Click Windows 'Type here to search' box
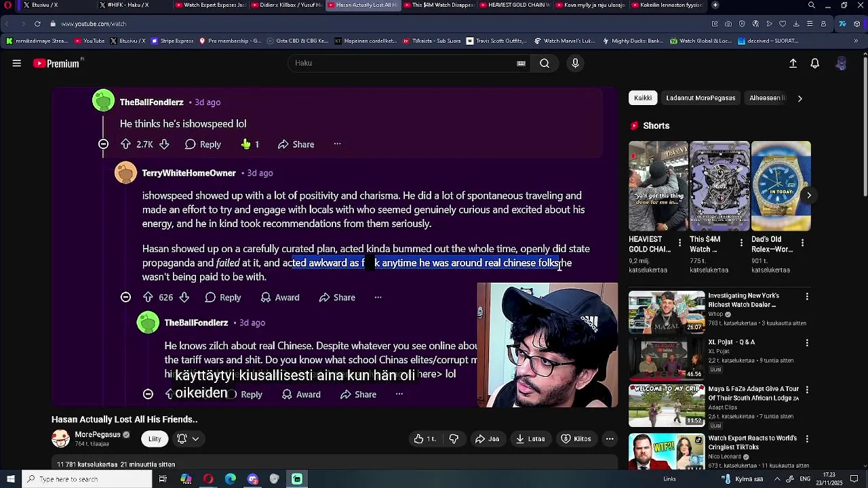The height and width of the screenshot is (488, 868). (x=86, y=479)
